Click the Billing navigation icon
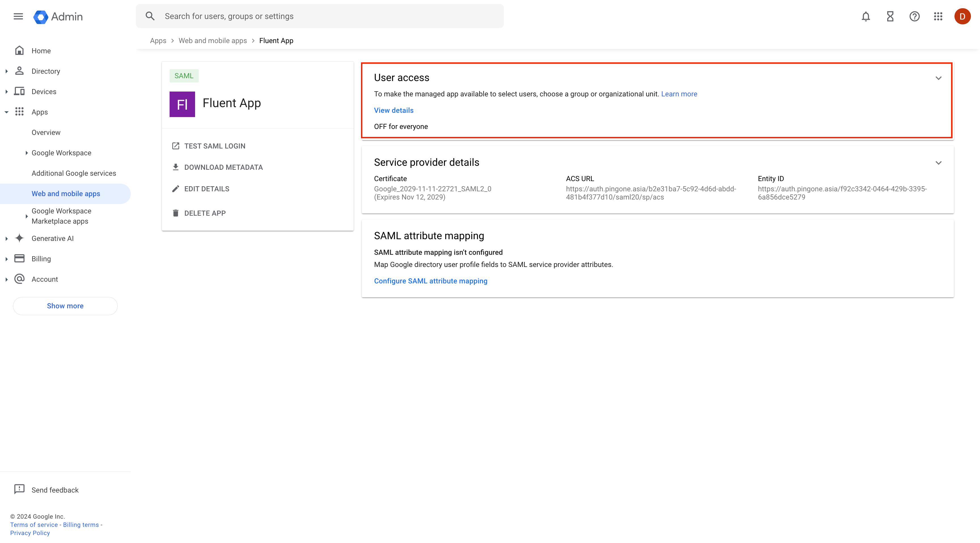This screenshot has width=980, height=543. (20, 259)
